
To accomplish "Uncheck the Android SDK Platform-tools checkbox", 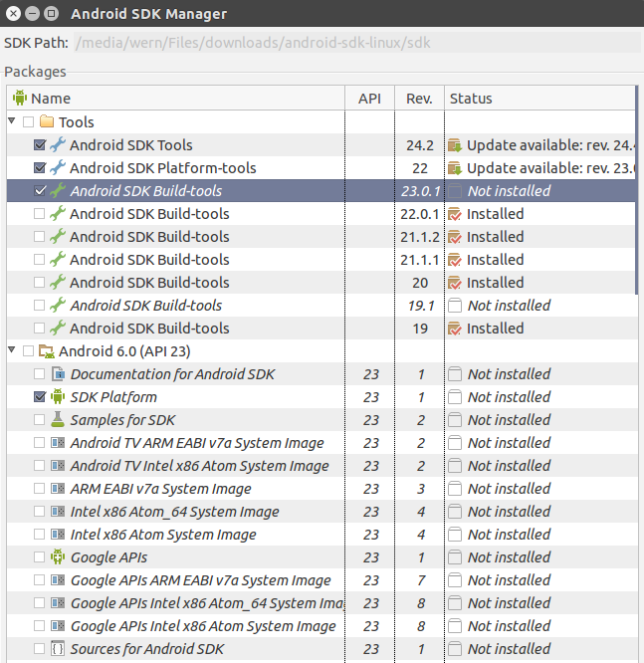I will click(40, 168).
